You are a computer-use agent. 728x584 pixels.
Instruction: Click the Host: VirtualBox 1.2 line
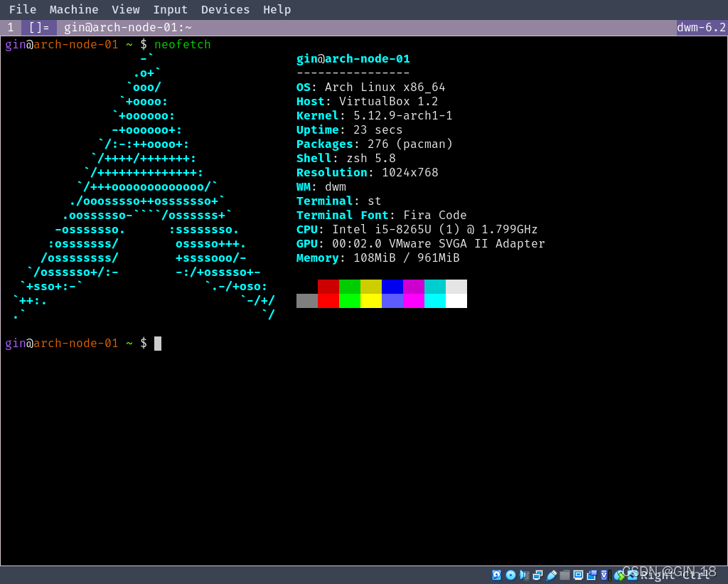click(367, 101)
